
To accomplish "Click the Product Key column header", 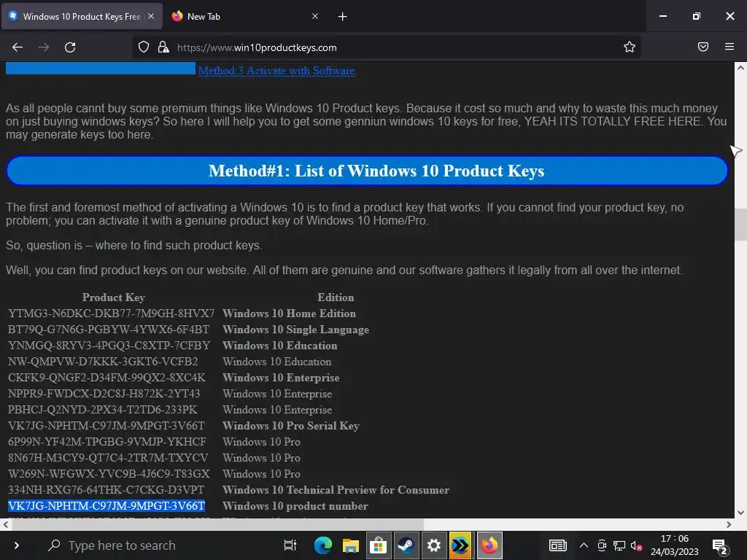I will pyautogui.click(x=113, y=297).
